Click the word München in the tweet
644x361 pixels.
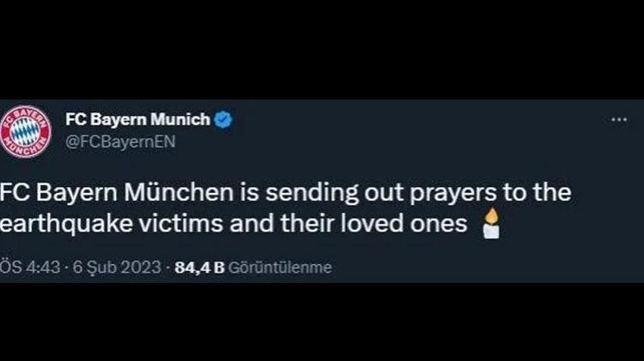[x=179, y=192]
